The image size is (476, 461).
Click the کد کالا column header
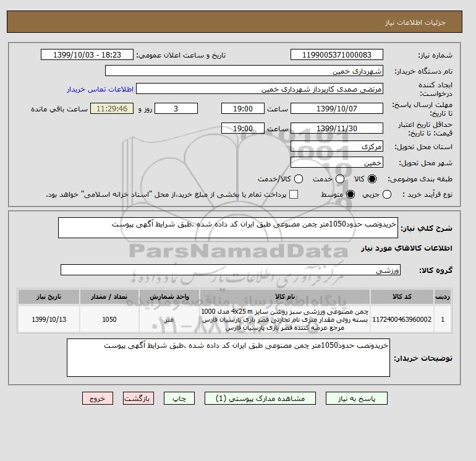[x=402, y=296]
